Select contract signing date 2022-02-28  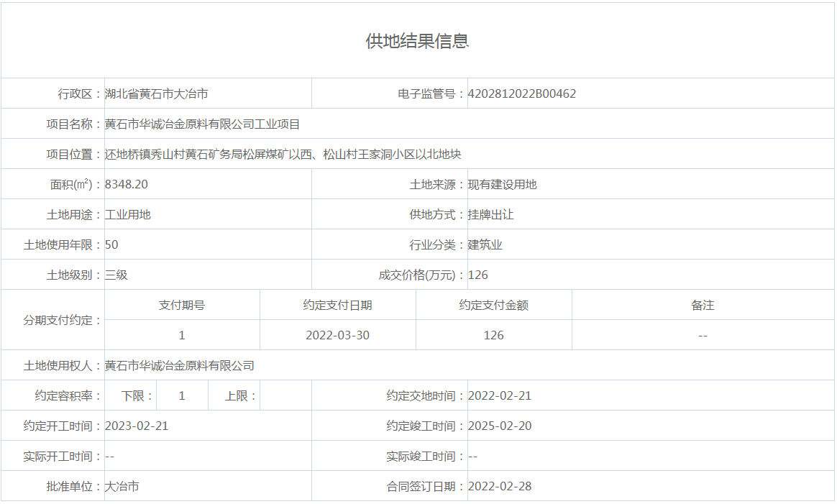[x=500, y=486]
